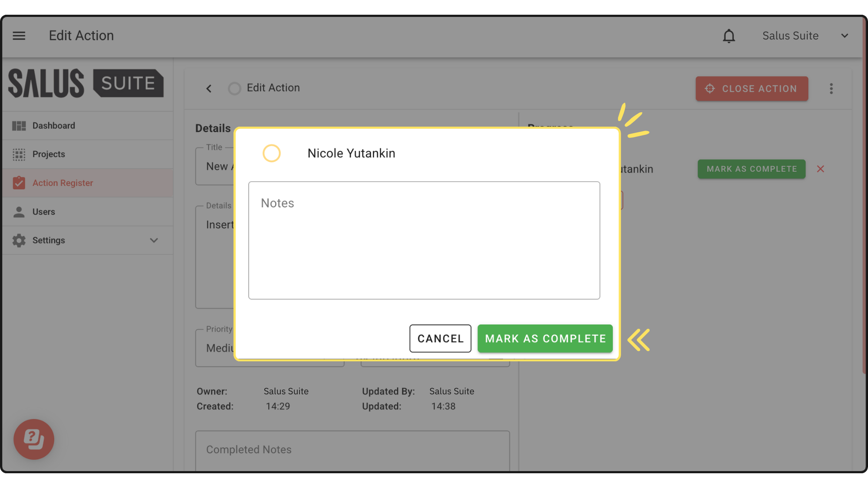Viewport: 868px width, 488px height.
Task: Click the dialog's Mark As Complete button
Action: tap(545, 339)
